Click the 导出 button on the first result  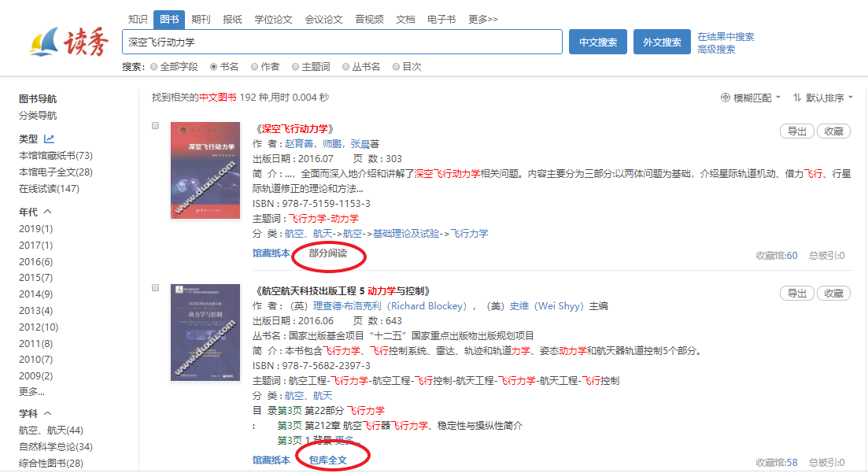(796, 131)
